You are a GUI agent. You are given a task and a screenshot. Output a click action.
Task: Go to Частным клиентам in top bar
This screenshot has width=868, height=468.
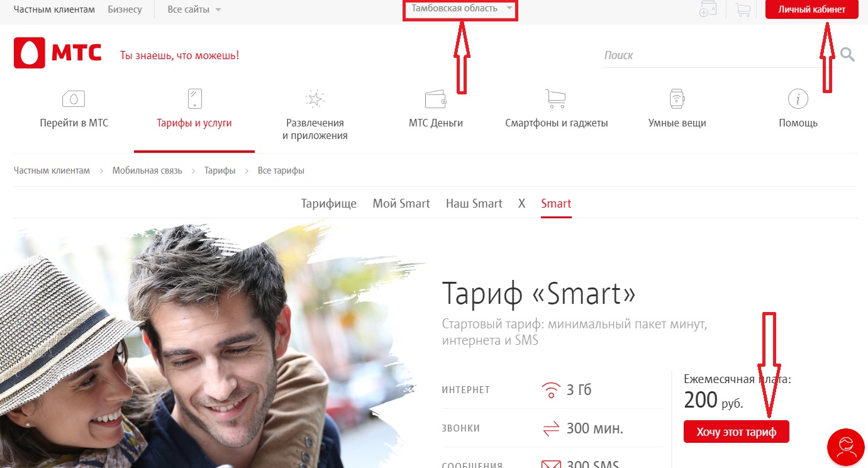55,9
